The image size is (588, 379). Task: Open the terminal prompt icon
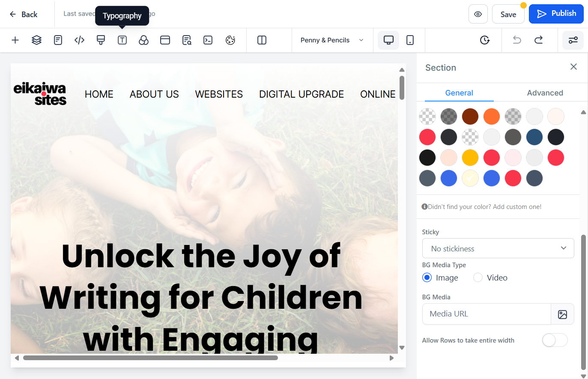(208, 40)
